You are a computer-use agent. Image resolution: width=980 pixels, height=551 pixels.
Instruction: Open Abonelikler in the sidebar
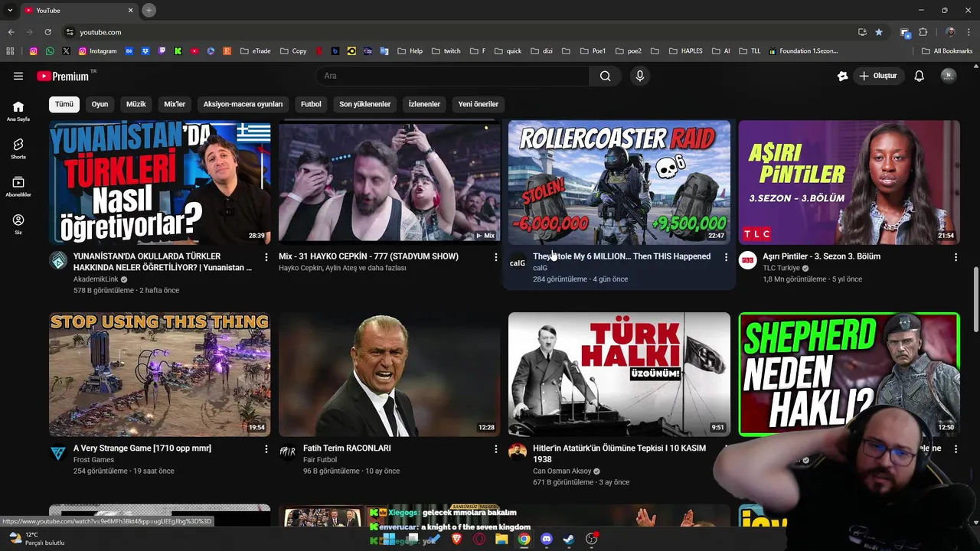18,187
